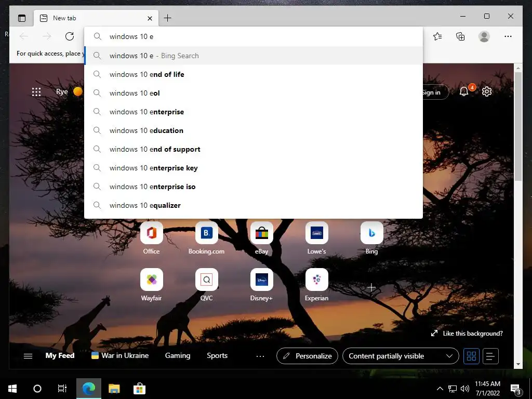Choose suggestion windows 10 education
This screenshot has height=399, width=532.
[x=254, y=130]
